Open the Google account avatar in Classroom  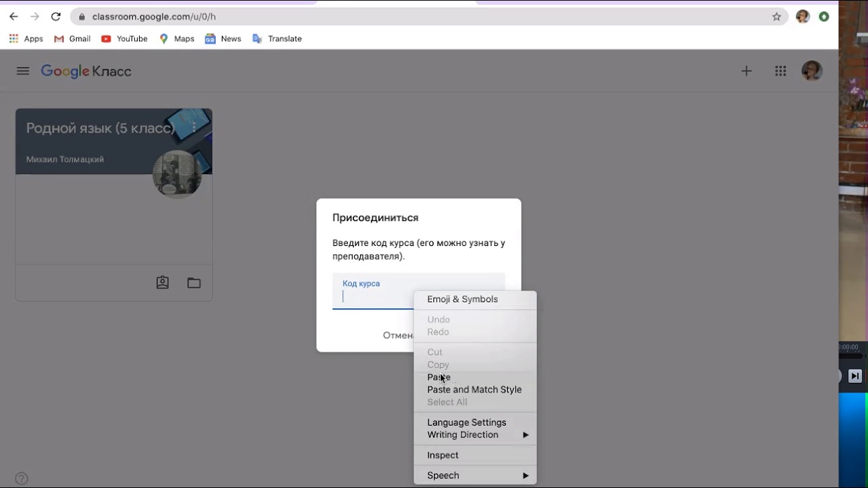812,71
